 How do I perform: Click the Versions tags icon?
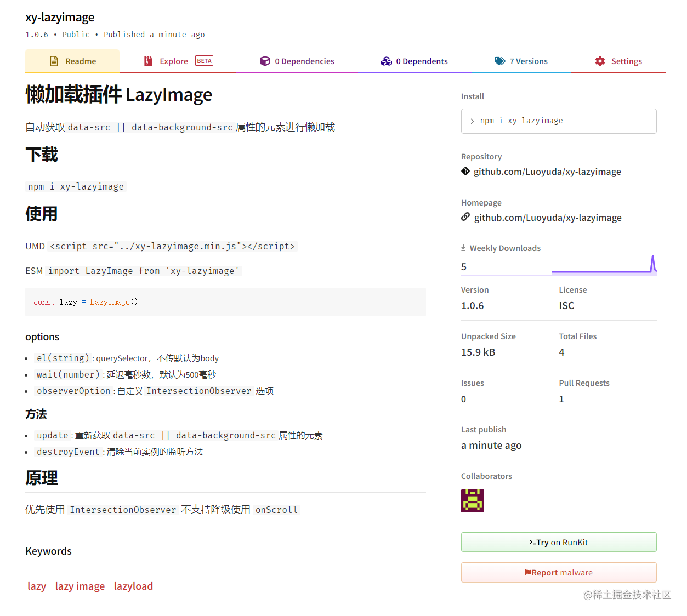point(500,61)
